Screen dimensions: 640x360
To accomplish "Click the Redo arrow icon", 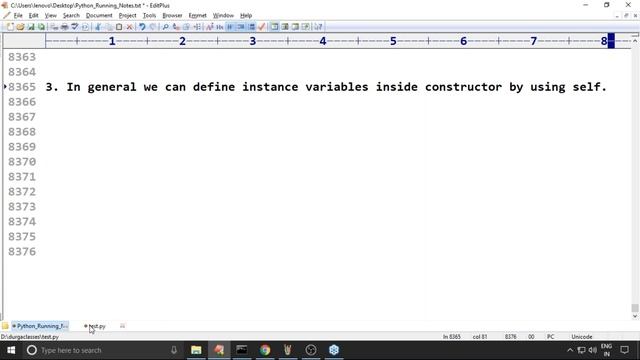I will [x=153, y=27].
